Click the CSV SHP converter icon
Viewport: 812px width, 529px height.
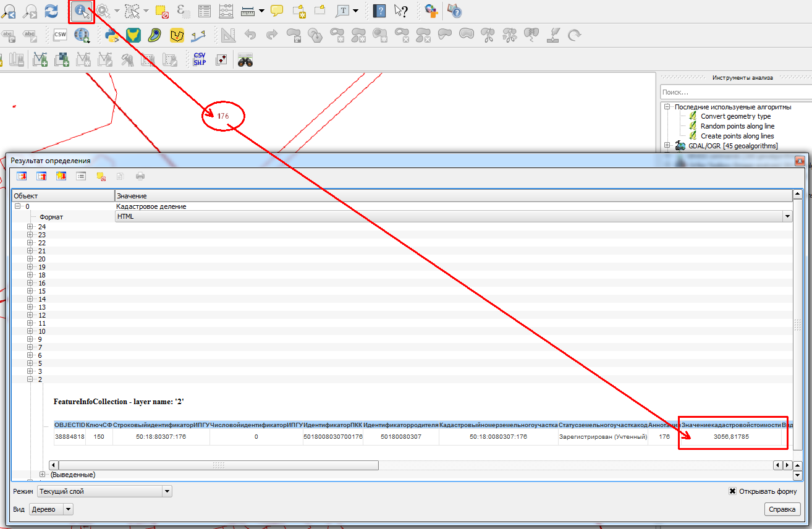[200, 59]
